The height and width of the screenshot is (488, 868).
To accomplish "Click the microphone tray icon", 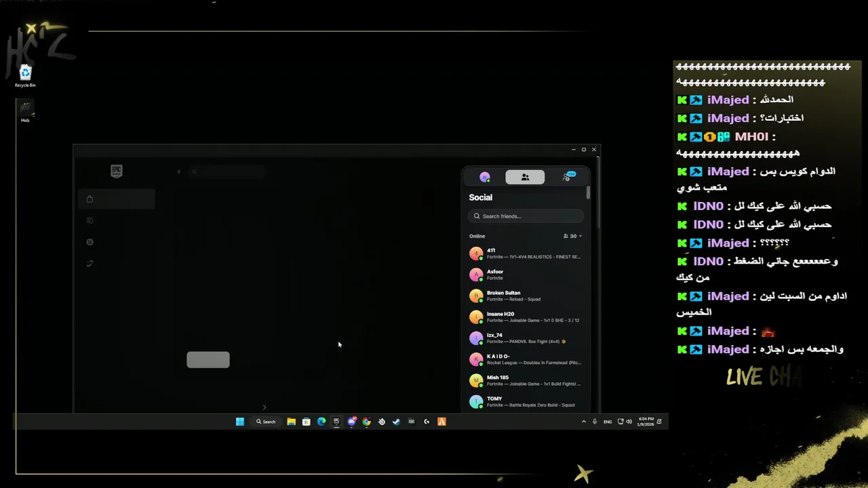I will click(x=595, y=422).
